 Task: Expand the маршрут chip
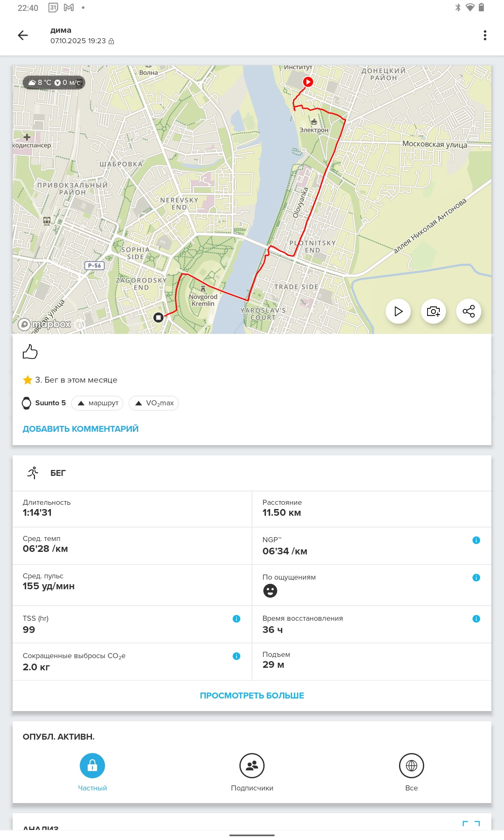[x=97, y=403]
